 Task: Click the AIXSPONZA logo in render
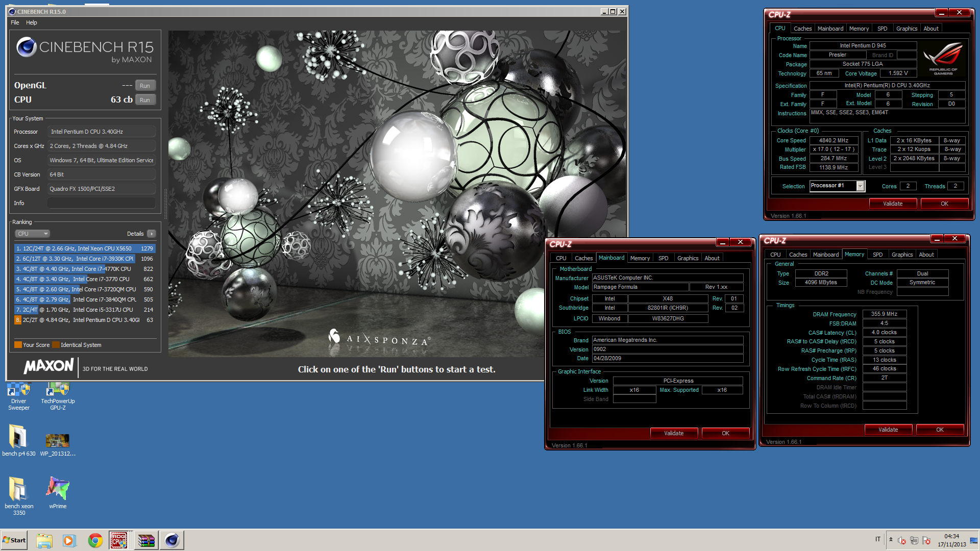[x=380, y=337]
